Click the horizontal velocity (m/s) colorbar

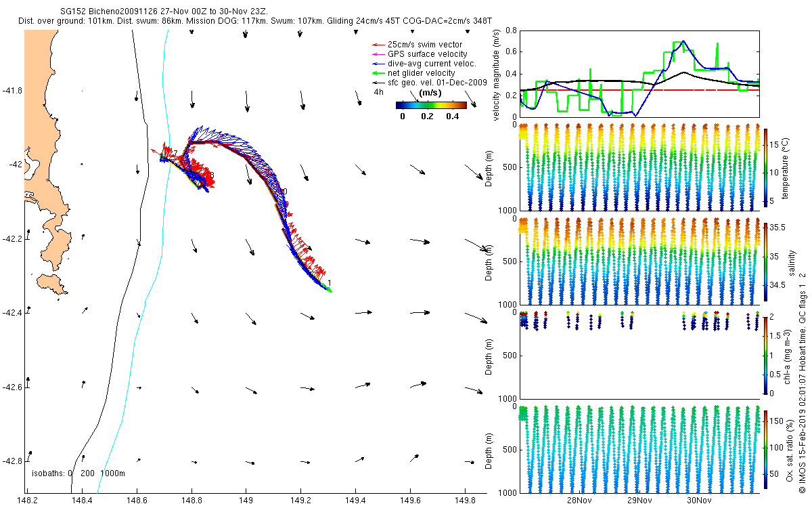click(x=431, y=105)
